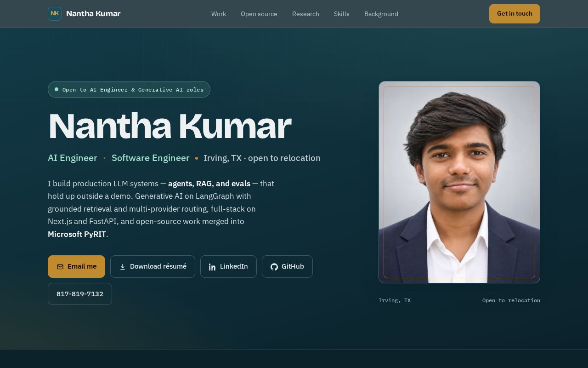Viewport: 588px width, 368px height.
Task: Click the bold Microsoft PyRIT text
Action: tap(77, 234)
